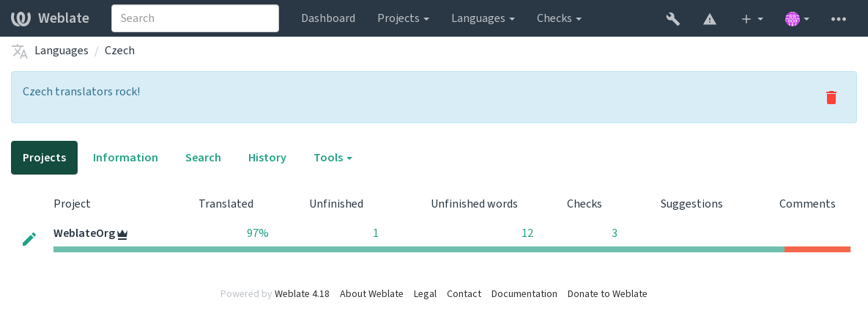Expand the Projects dropdown menu
The image size is (868, 322).
[403, 18]
